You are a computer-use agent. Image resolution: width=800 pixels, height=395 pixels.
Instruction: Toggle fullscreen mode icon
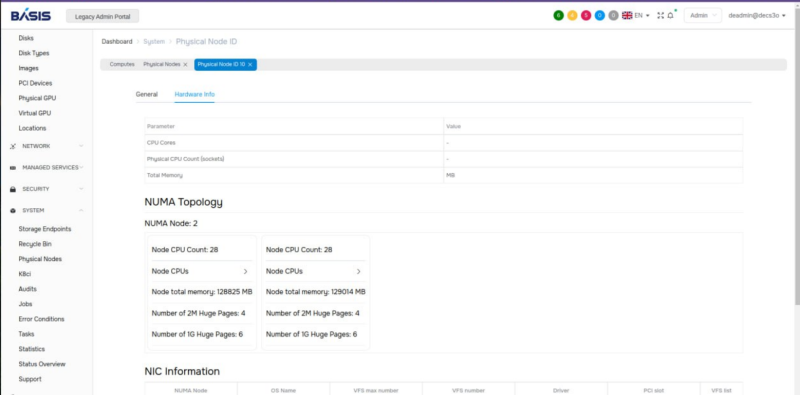coord(660,15)
